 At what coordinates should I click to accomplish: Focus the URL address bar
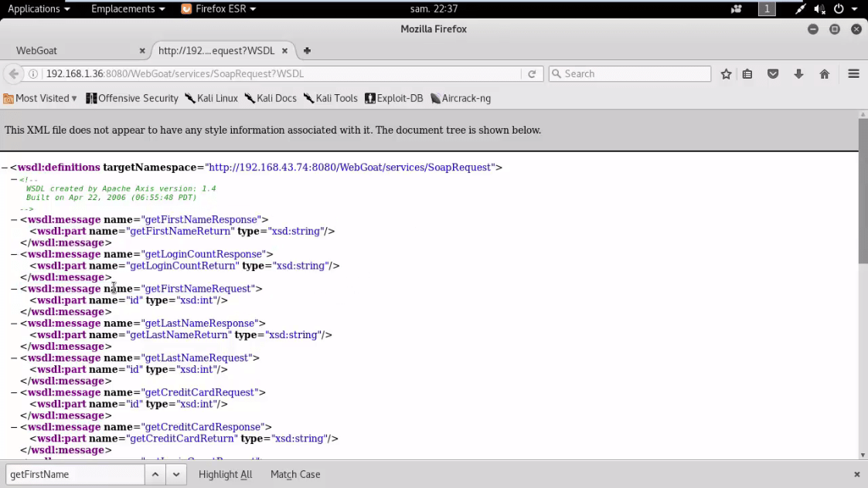point(281,73)
